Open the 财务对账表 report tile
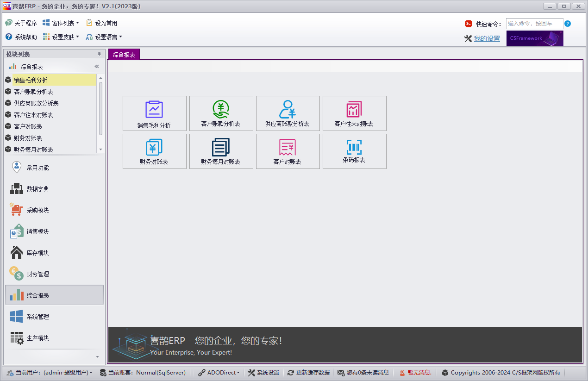Viewport: 588px width, 381px height. 154,151
